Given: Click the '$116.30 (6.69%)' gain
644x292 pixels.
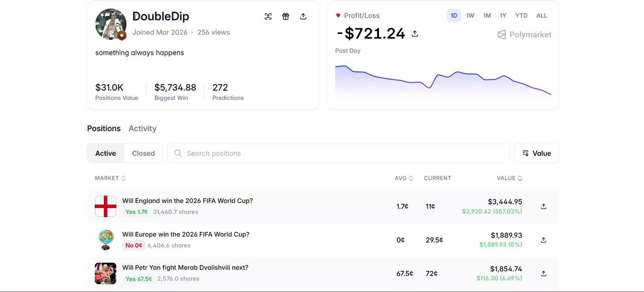Looking at the screenshot, I should [499, 279].
